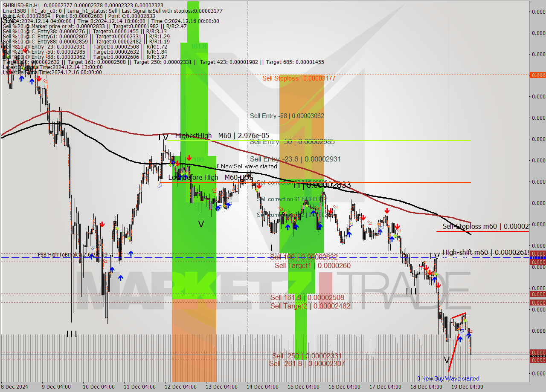The width and height of the screenshot is (546, 392).
Task: Click the 'Sell Entry -88 | 0.00003062' label
Action: 287,116
